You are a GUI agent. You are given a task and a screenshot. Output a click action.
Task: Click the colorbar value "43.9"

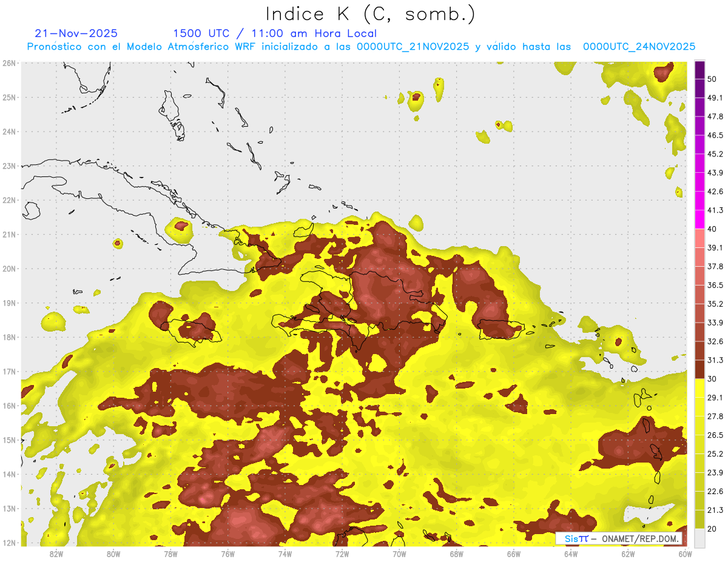coord(715,173)
